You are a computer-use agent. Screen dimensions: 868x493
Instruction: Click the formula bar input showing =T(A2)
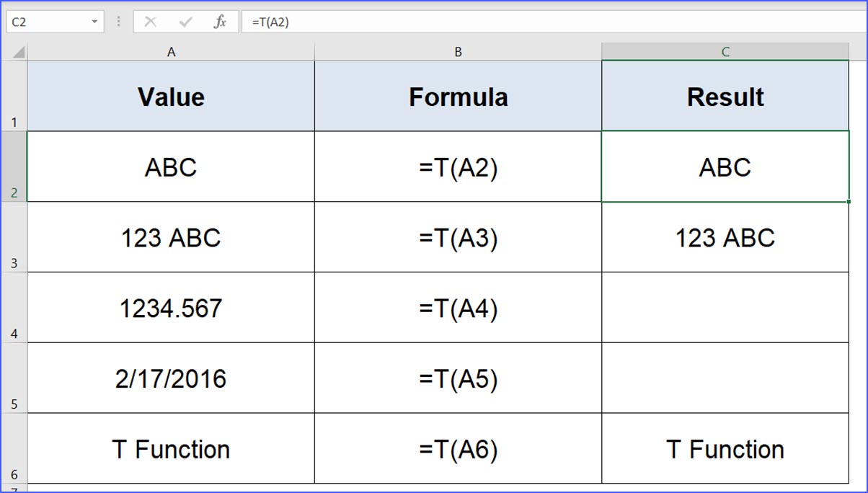coord(548,22)
